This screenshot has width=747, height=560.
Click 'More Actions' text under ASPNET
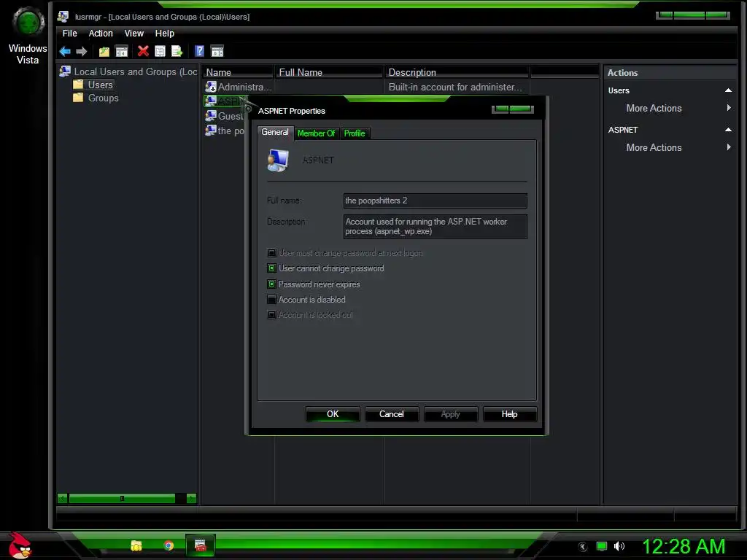click(x=654, y=147)
